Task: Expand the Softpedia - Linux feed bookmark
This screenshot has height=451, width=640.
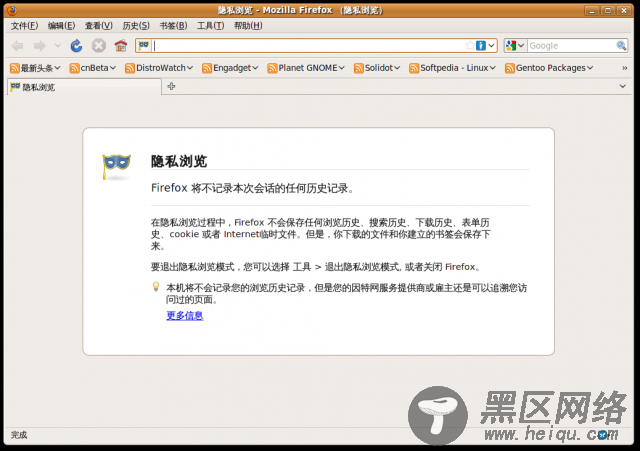Action: [x=493, y=68]
